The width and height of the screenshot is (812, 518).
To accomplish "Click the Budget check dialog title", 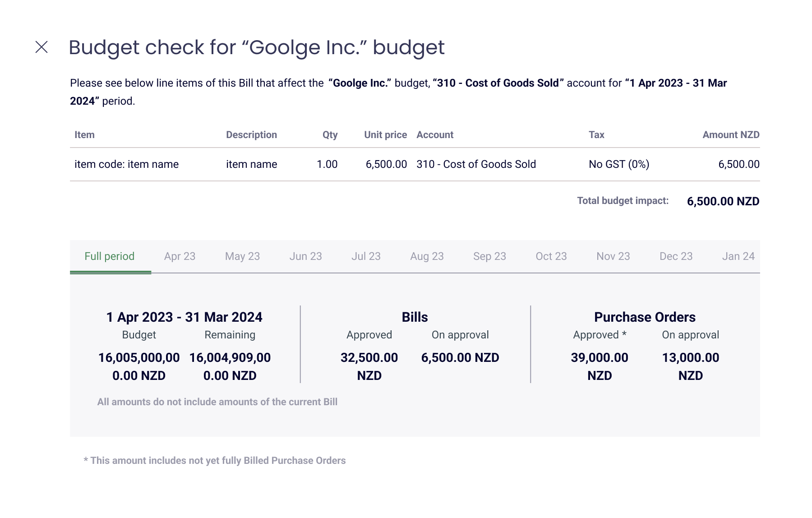I will [x=257, y=47].
